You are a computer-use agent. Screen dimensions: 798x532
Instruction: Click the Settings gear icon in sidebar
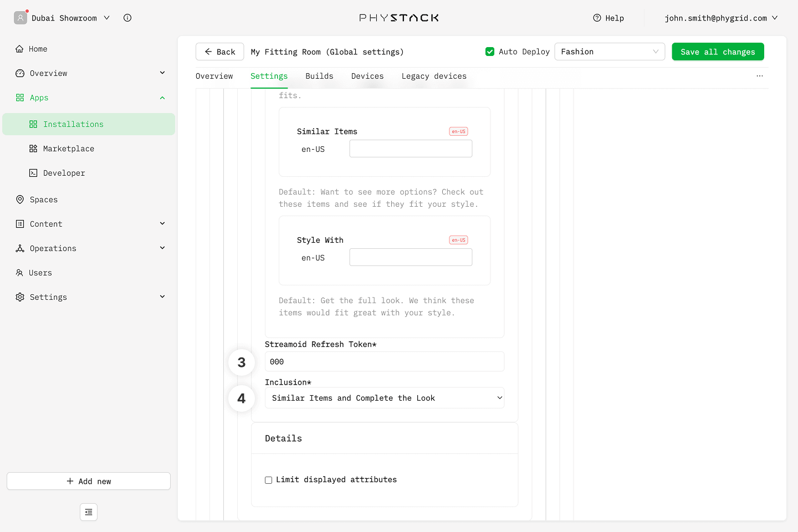pyautogui.click(x=20, y=297)
